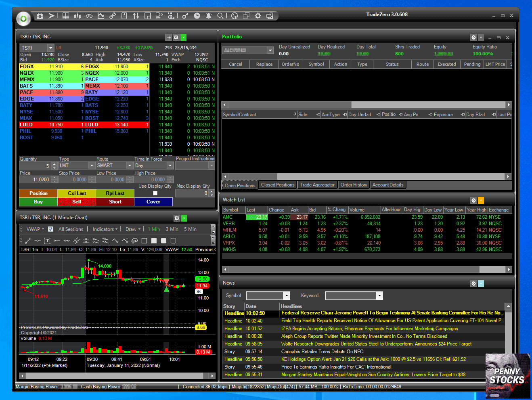532x400 pixels.
Task: Click the chart panel horizontal scrollbar
Action: click(x=117, y=375)
